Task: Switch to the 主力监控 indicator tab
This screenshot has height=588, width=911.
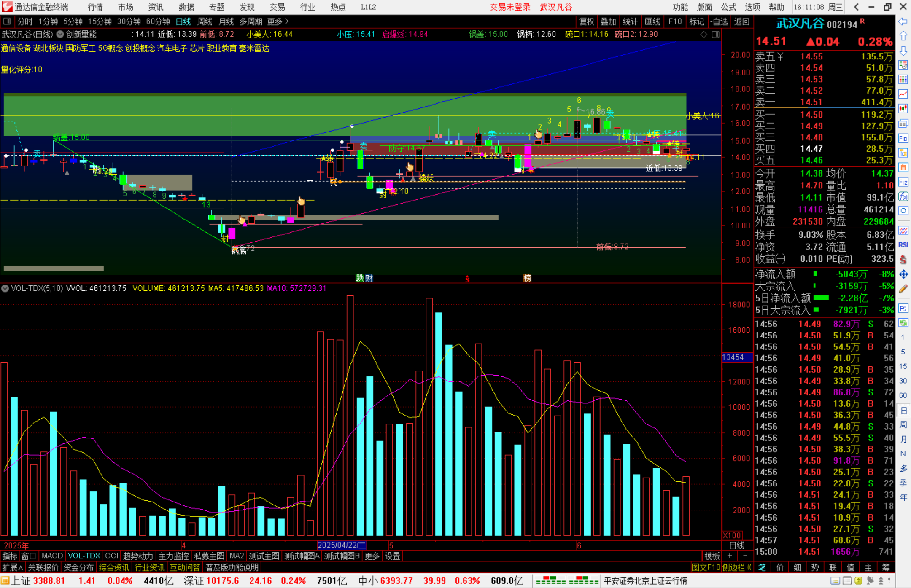Action: (x=173, y=556)
